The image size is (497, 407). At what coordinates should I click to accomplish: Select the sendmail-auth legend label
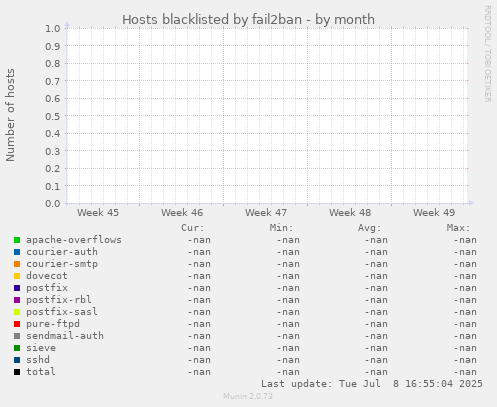click(65, 336)
